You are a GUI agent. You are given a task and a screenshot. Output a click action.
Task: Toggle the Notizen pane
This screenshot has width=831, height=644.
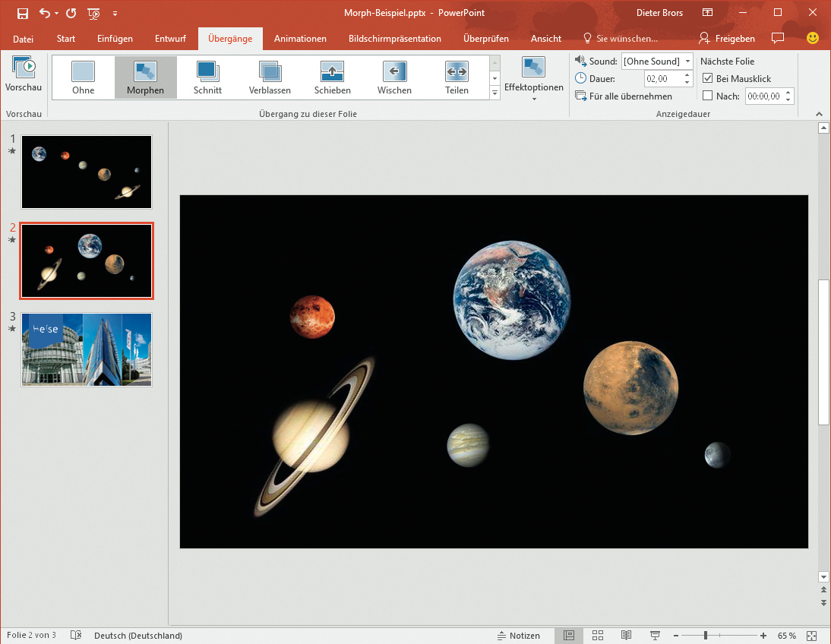tap(519, 636)
